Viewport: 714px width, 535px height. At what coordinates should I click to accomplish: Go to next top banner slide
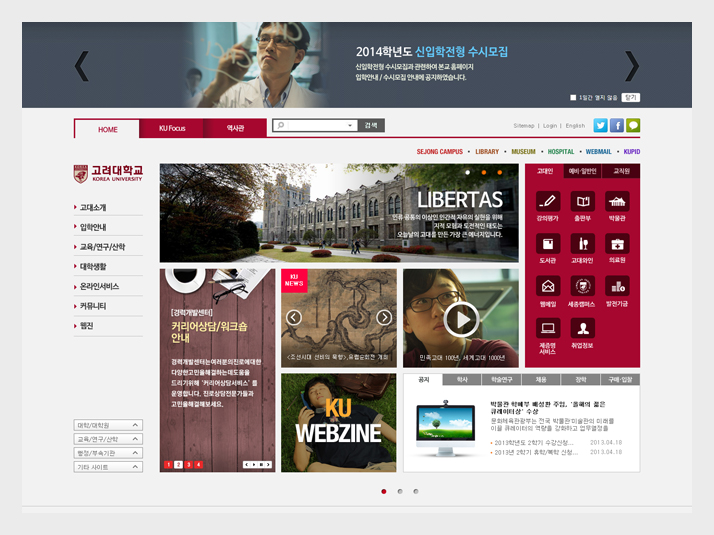point(632,66)
